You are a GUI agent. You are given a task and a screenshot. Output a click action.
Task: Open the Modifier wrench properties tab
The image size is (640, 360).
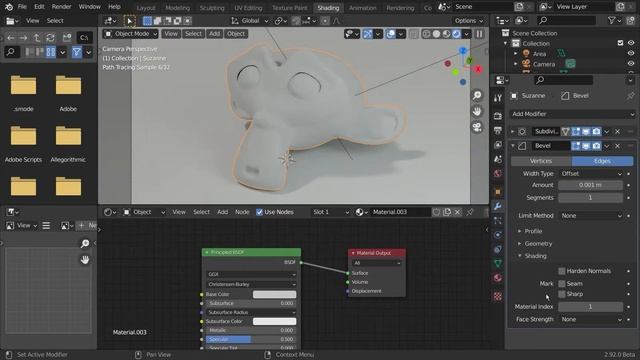click(498, 206)
